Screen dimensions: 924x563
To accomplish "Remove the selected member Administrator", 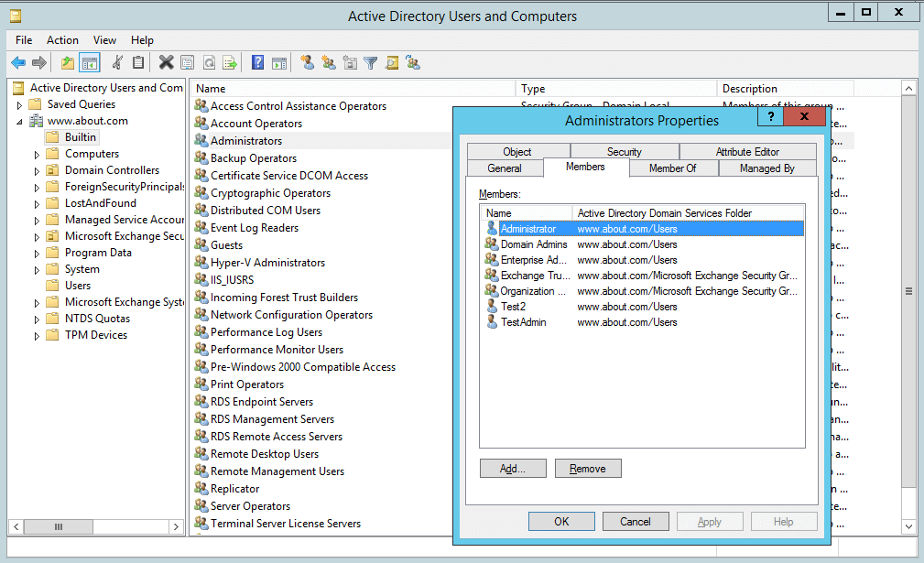I will tap(588, 468).
